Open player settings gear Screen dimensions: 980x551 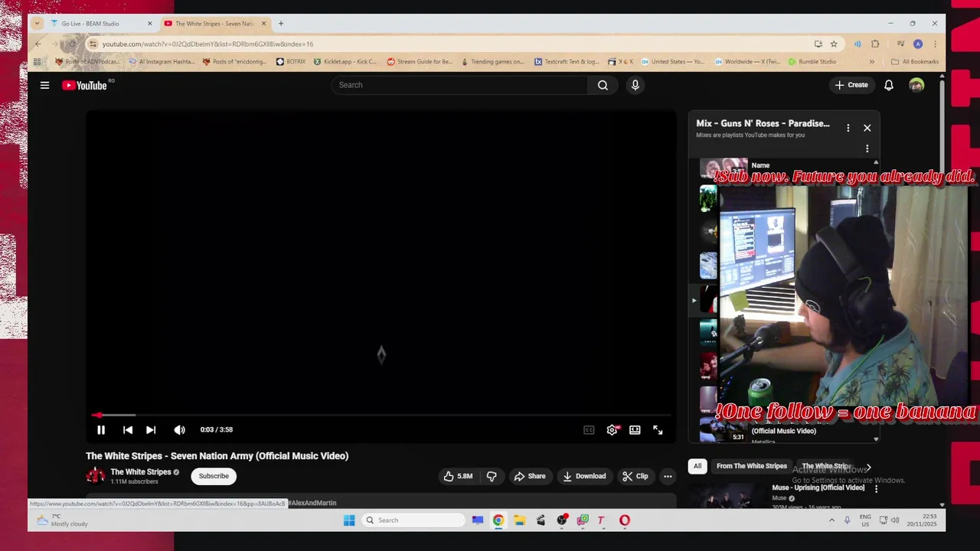pos(612,430)
